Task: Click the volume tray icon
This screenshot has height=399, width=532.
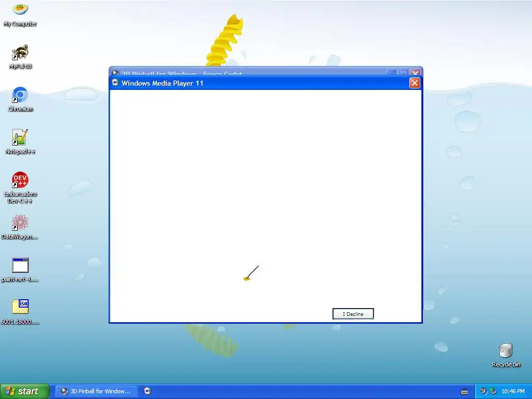Action: click(x=483, y=391)
